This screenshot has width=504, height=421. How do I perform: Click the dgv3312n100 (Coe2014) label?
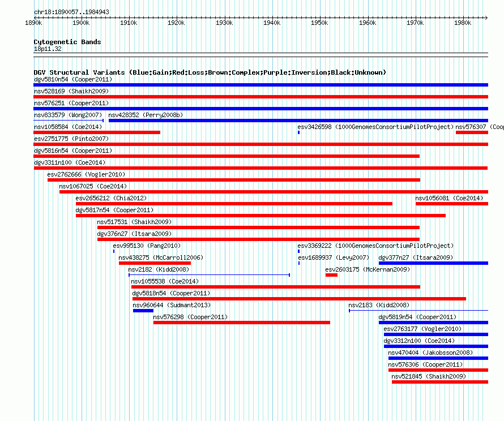tap(419, 341)
